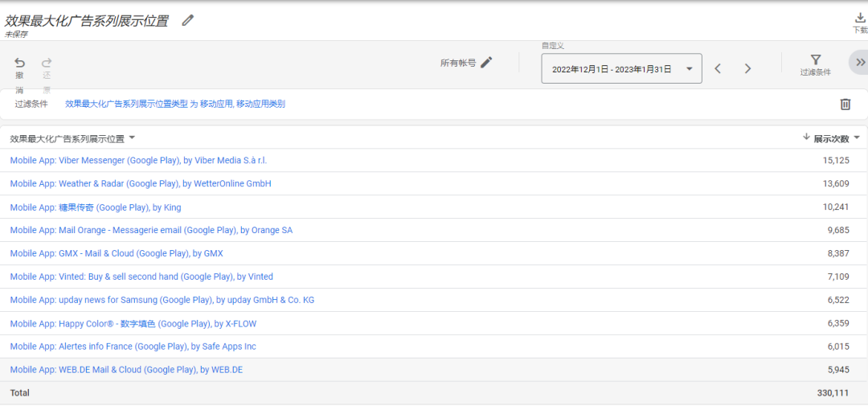This screenshot has width=868, height=406.
Task: Go to the next date range
Action: (x=748, y=68)
